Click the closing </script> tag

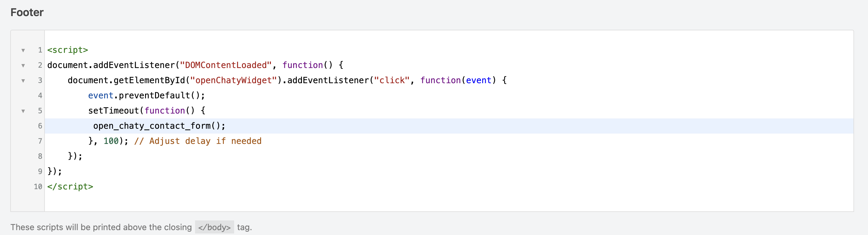(70, 186)
